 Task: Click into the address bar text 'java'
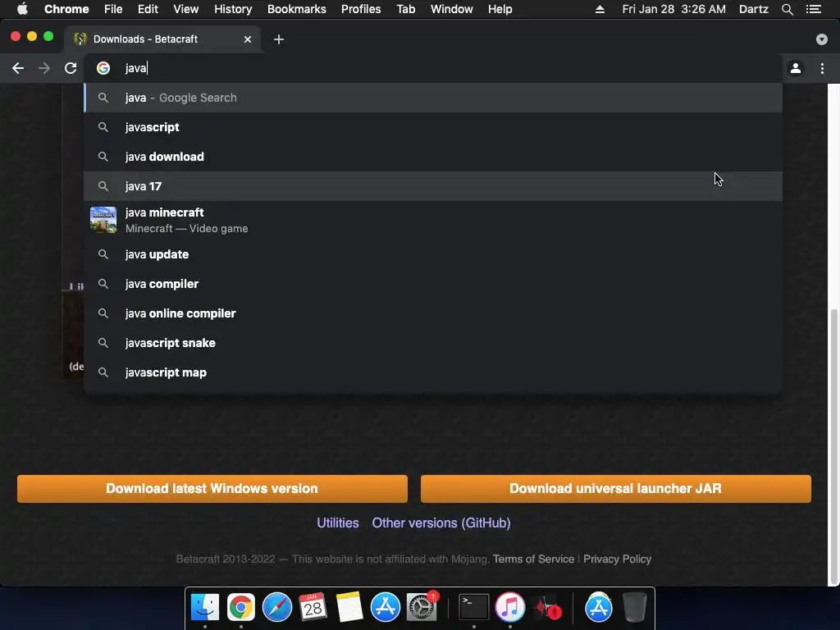pos(135,68)
